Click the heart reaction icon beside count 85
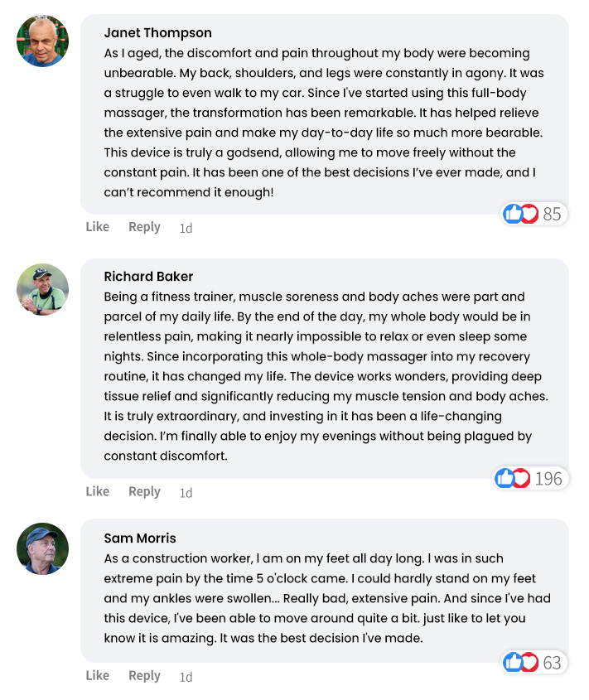The width and height of the screenshot is (589, 700). [530, 214]
